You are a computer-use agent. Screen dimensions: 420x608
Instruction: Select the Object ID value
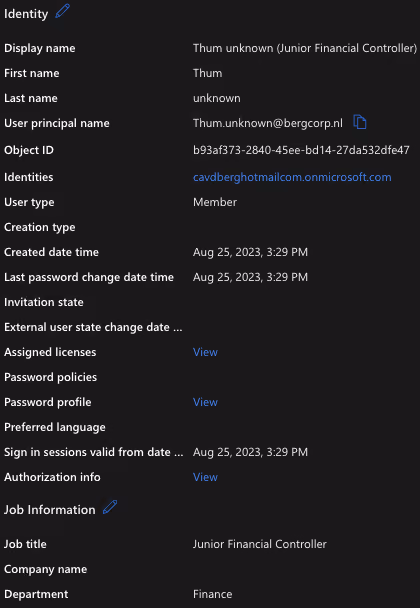pyautogui.click(x=301, y=150)
